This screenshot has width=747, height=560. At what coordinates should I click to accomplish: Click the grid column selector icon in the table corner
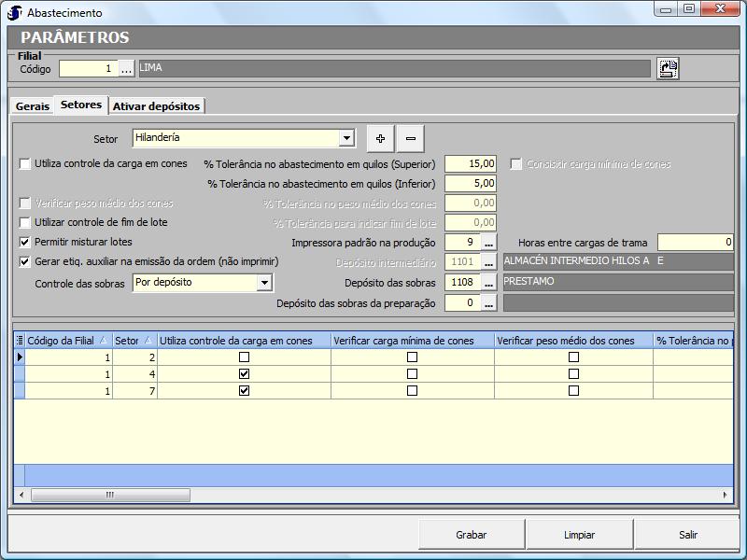pyautogui.click(x=20, y=341)
